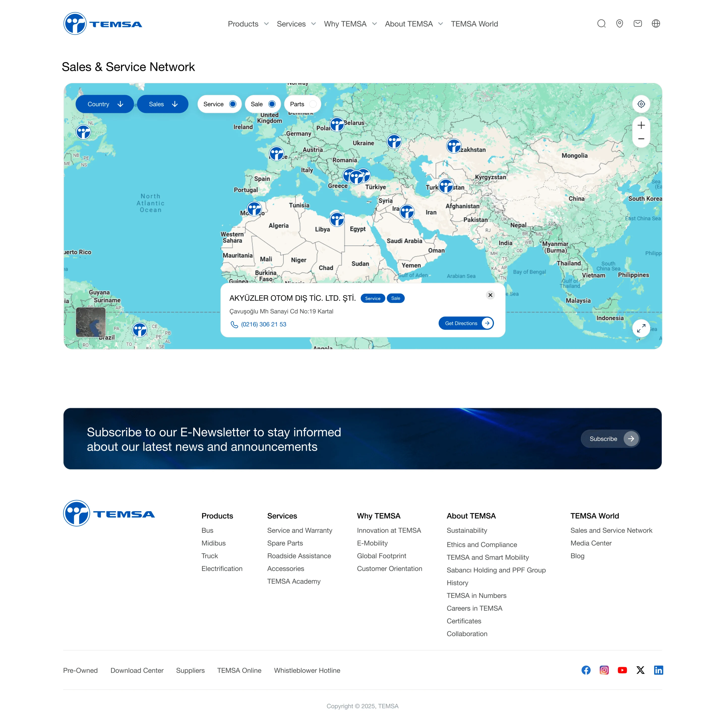Open Pre-Owned footer link
The image size is (726, 728).
tap(80, 670)
